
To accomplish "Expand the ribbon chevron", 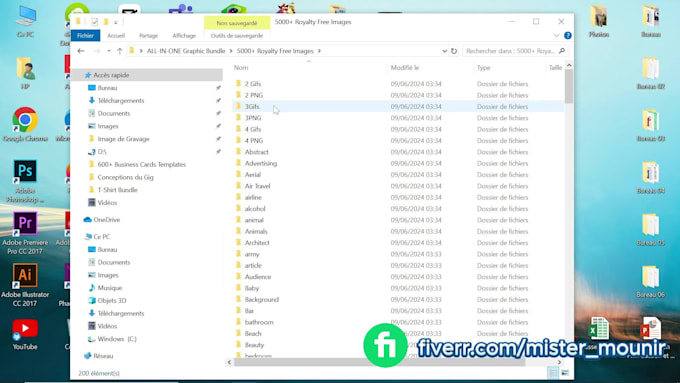I will point(556,36).
